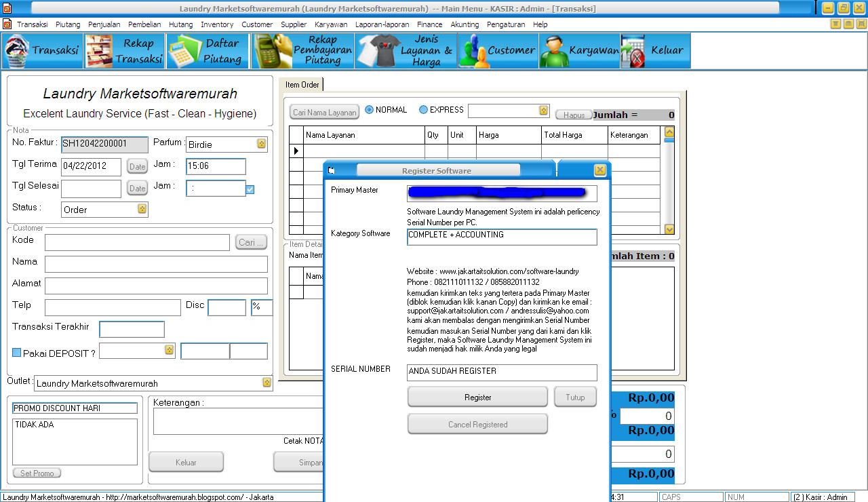Open the Karyawan screen from the toolbar
This screenshot has height=502, width=868.
[580, 50]
